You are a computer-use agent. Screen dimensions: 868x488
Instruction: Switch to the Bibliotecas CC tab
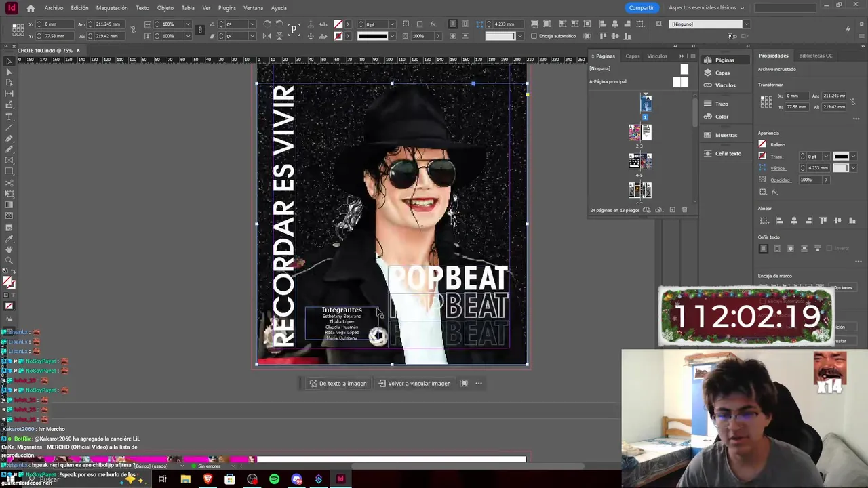(x=816, y=56)
